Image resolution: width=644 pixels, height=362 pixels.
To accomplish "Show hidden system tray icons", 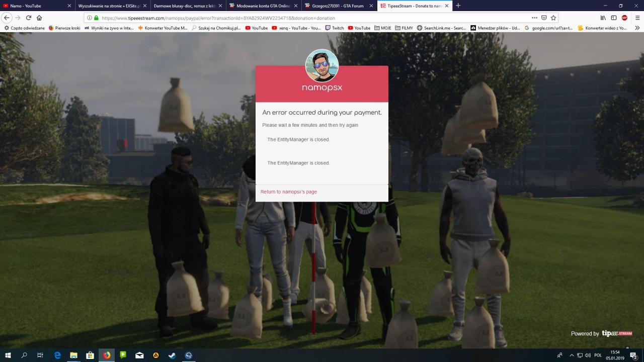I will [572, 355].
